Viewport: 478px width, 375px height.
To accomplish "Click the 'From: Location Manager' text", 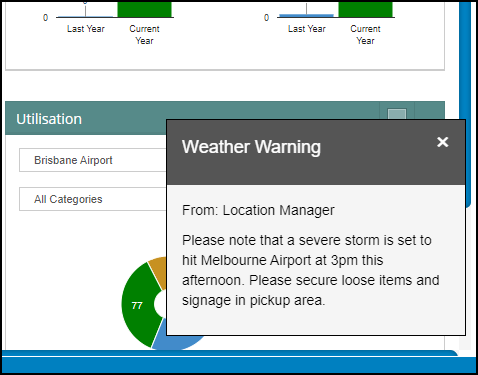I will click(258, 210).
